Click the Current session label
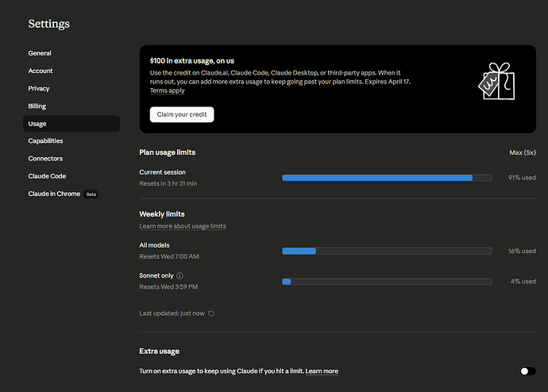This screenshot has height=392, width=548. (163, 172)
